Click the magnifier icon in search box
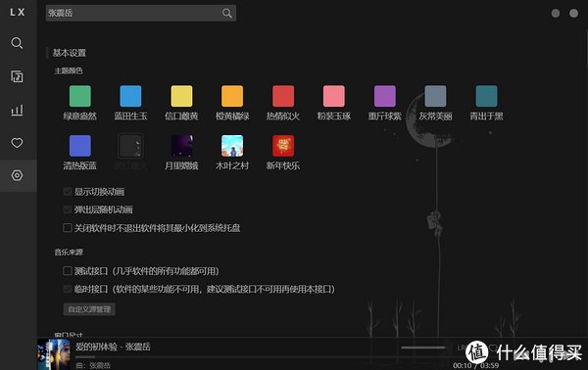 click(227, 13)
